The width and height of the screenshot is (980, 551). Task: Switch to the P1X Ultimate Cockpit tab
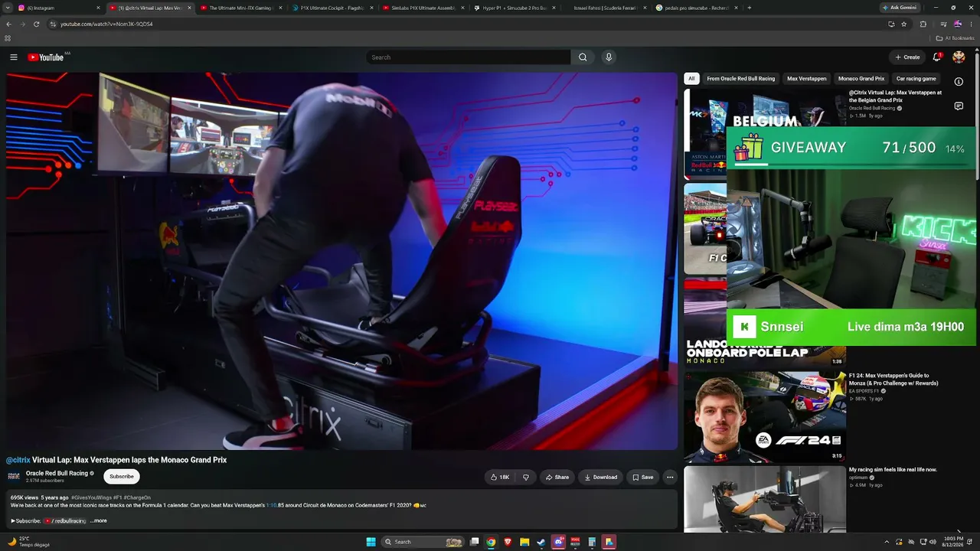click(x=332, y=8)
